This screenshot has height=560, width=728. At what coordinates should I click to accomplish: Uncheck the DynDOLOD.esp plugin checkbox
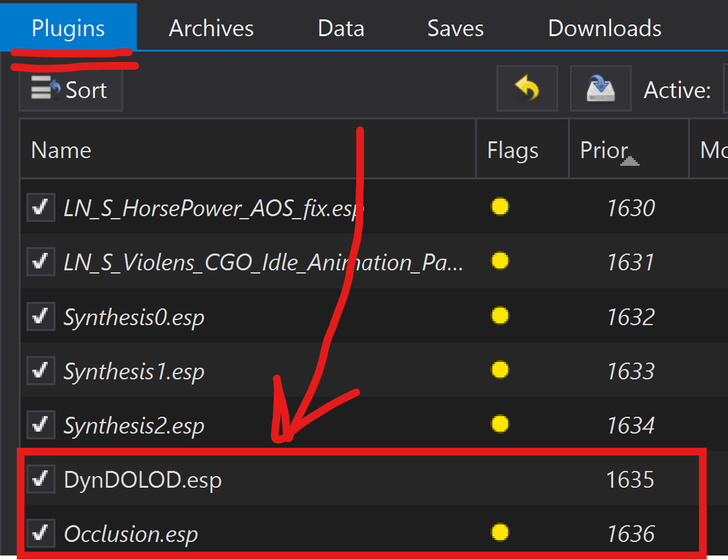tap(41, 479)
